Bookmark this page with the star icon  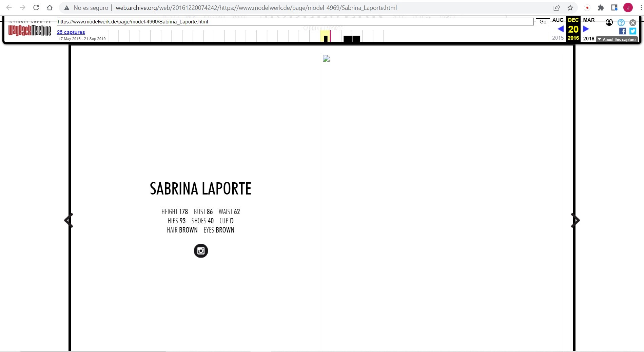pos(570,7)
